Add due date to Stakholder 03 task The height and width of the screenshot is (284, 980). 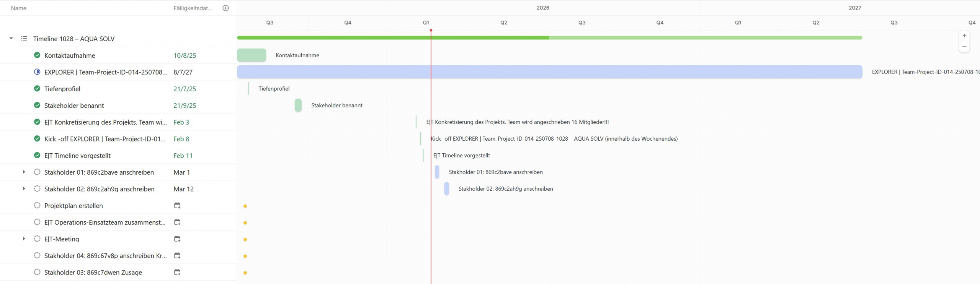pyautogui.click(x=177, y=273)
